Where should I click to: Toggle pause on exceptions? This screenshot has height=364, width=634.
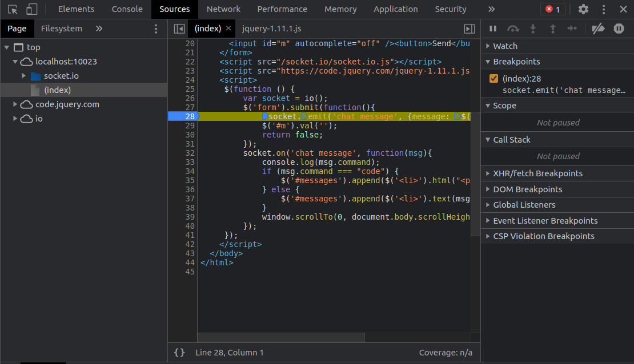(x=619, y=29)
